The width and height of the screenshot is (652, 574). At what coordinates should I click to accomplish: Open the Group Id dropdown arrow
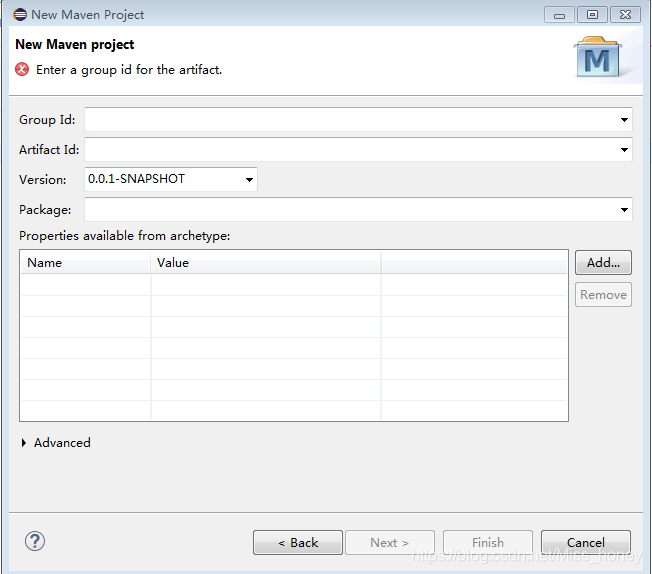(624, 120)
